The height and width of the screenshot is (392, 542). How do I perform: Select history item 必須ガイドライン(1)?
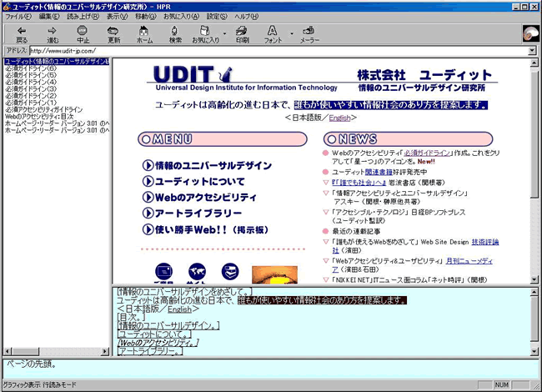tap(31, 103)
